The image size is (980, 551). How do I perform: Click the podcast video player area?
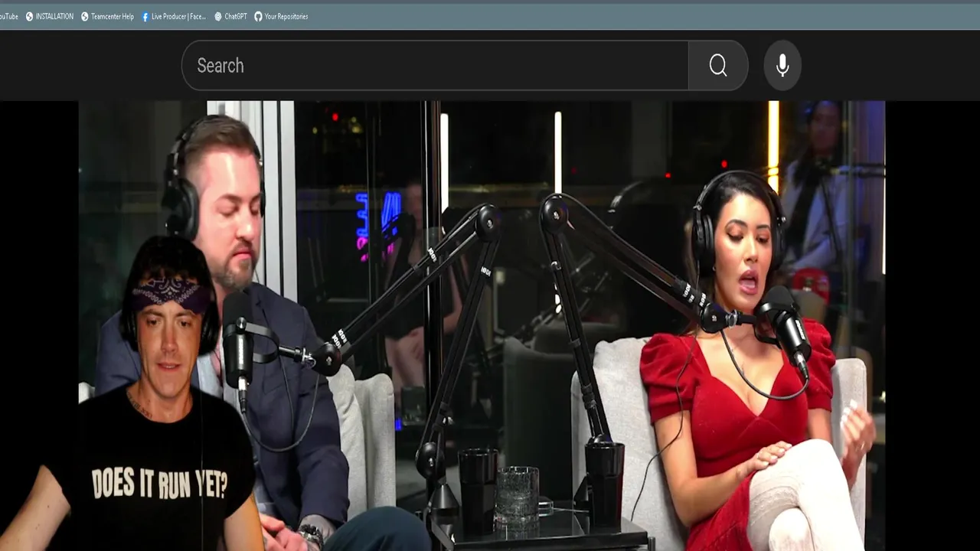[482, 326]
